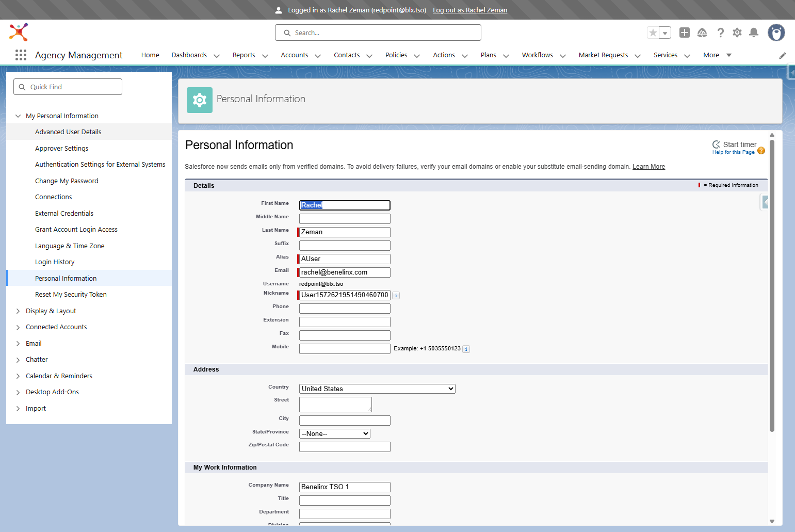This screenshot has height=532, width=795.
Task: Expand the Accounts menu chevron
Action: click(x=318, y=56)
